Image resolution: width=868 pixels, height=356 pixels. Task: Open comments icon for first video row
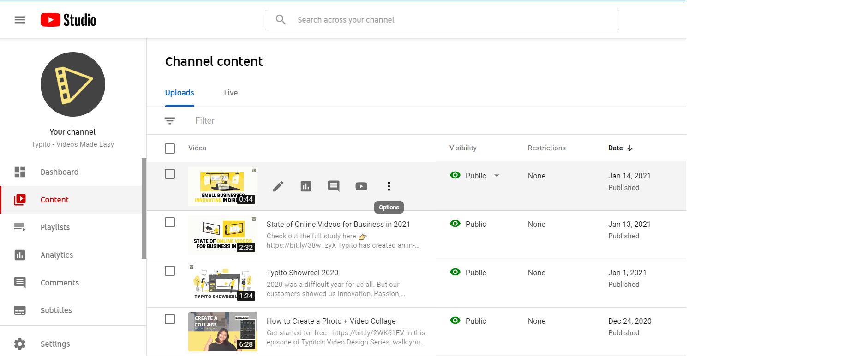(334, 186)
